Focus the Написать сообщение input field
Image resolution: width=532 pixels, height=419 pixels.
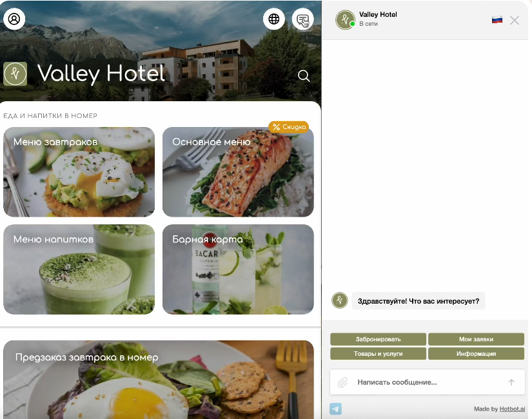pyautogui.click(x=427, y=382)
